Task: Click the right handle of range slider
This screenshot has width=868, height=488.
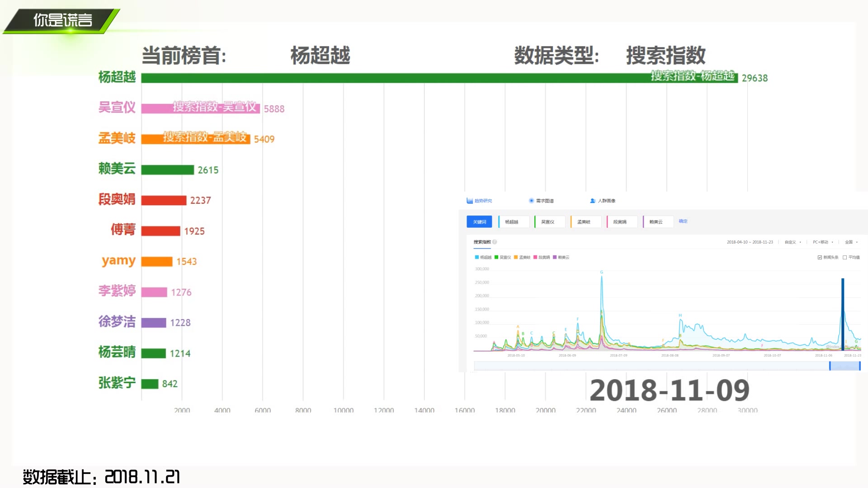Action: [860, 366]
